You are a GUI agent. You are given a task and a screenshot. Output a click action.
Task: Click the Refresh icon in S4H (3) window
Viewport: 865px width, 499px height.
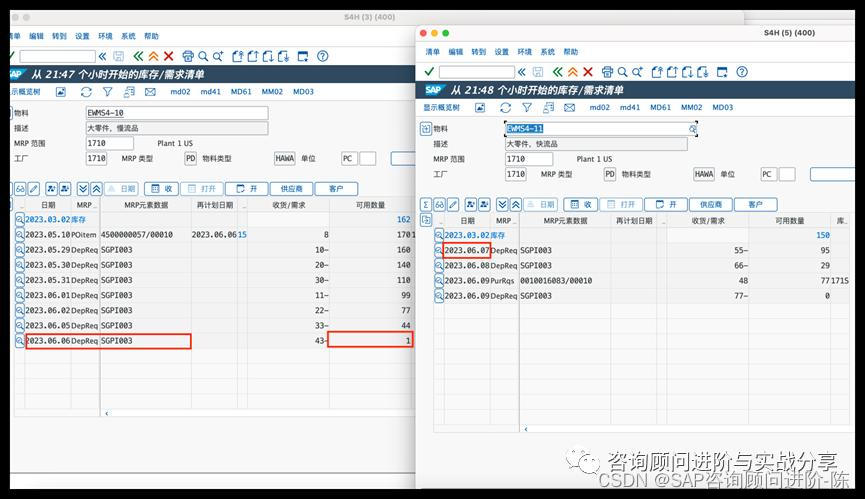pos(86,92)
